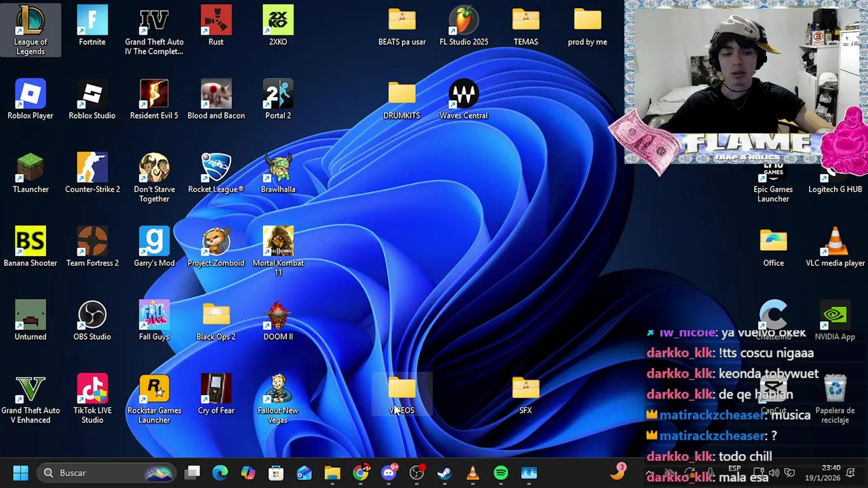This screenshot has width=868, height=488.
Task: Open the League of Legends shortcut
Action: pyautogui.click(x=31, y=28)
